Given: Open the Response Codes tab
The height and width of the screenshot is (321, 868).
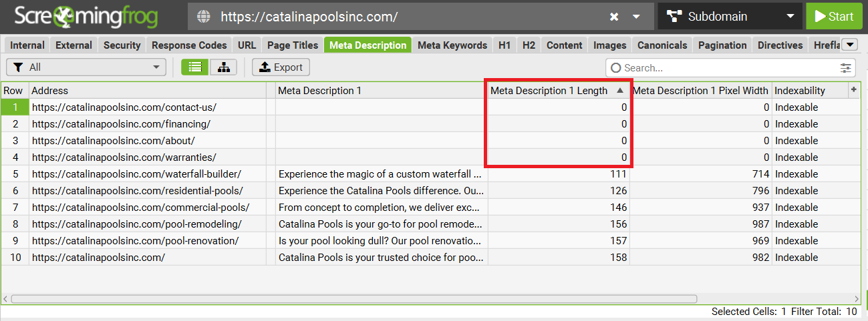Looking at the screenshot, I should point(189,45).
